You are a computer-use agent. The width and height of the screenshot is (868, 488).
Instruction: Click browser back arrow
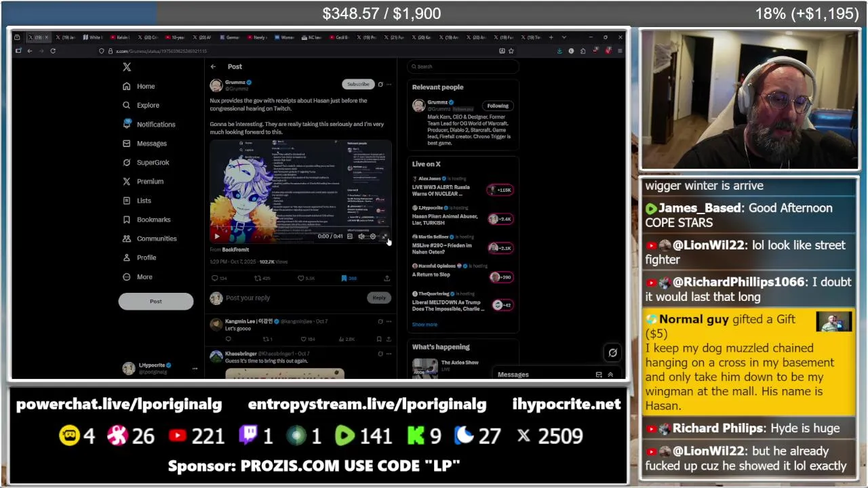click(30, 51)
